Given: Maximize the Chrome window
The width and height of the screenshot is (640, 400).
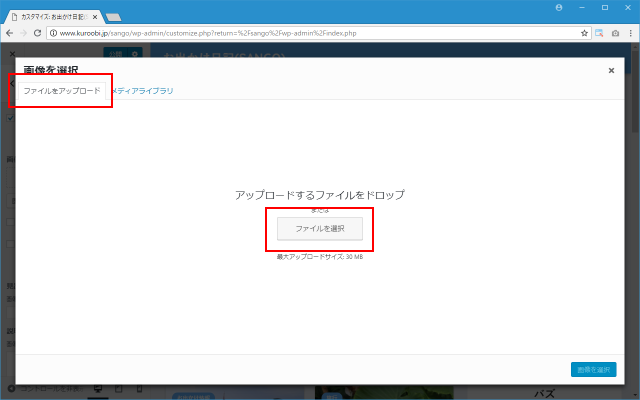Looking at the screenshot, I should [605, 8].
